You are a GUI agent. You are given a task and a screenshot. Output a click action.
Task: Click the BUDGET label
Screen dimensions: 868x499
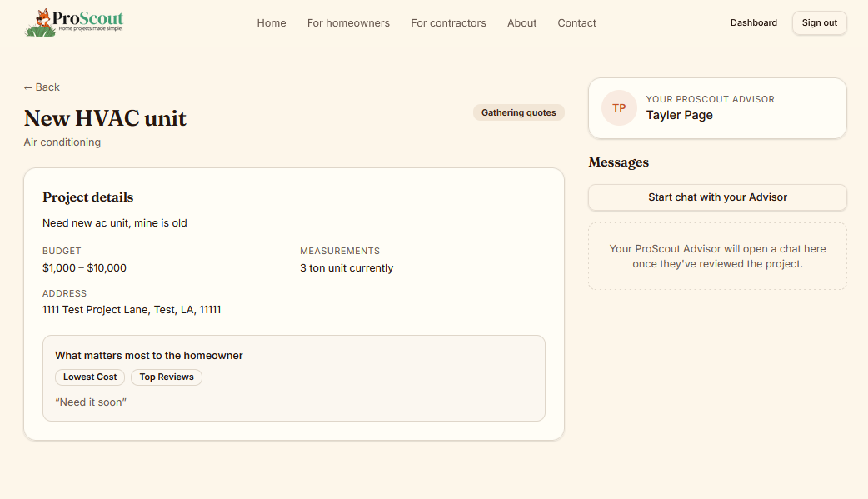62,251
